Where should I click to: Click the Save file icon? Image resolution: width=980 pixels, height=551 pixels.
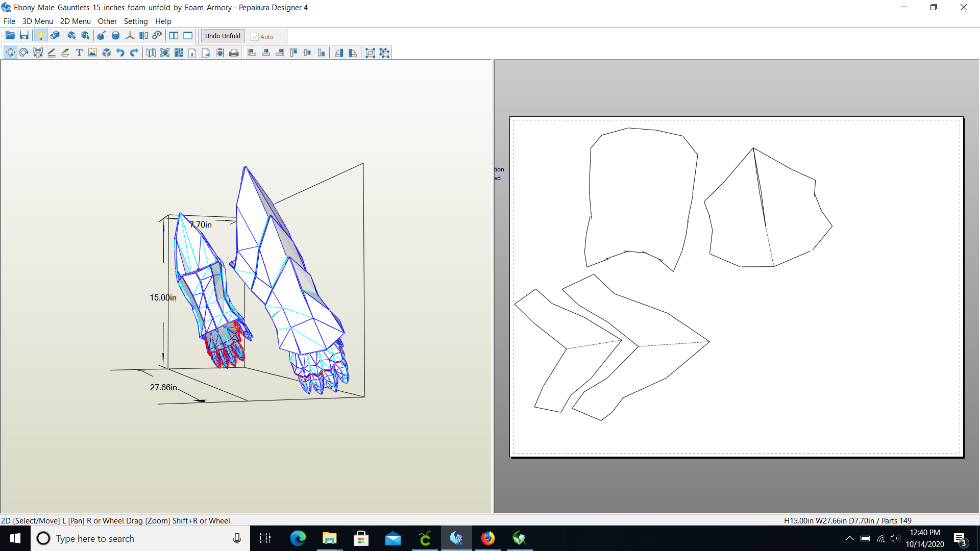[24, 35]
